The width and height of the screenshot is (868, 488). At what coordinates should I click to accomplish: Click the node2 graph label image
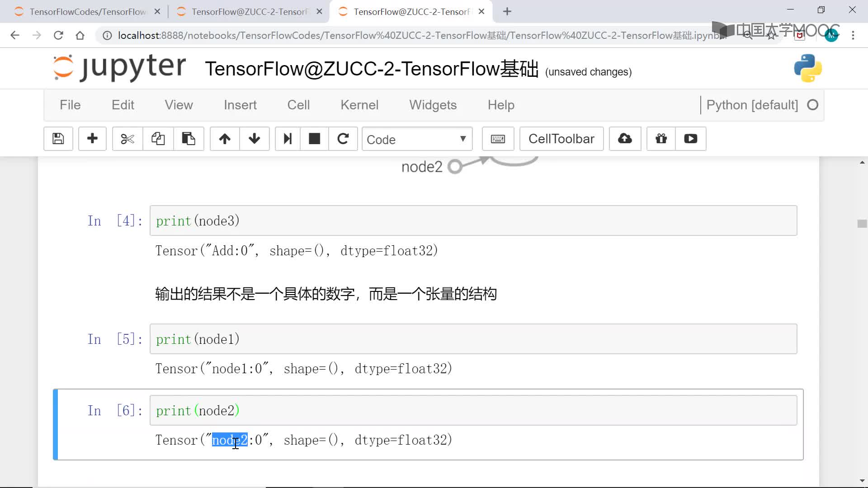tap(422, 167)
